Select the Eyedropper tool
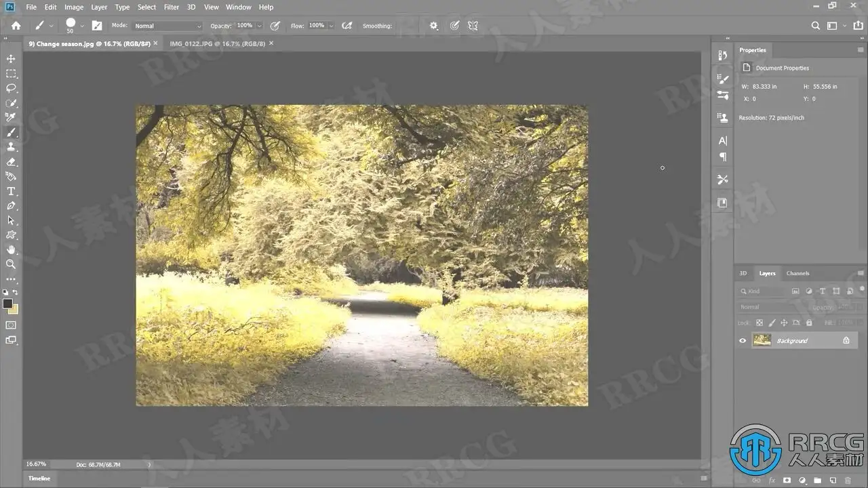 point(11,118)
